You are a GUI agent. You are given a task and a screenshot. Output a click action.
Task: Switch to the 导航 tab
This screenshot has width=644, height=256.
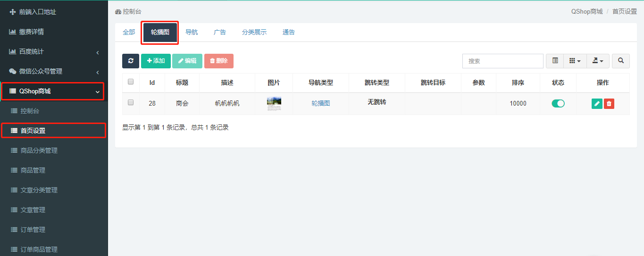[192, 32]
